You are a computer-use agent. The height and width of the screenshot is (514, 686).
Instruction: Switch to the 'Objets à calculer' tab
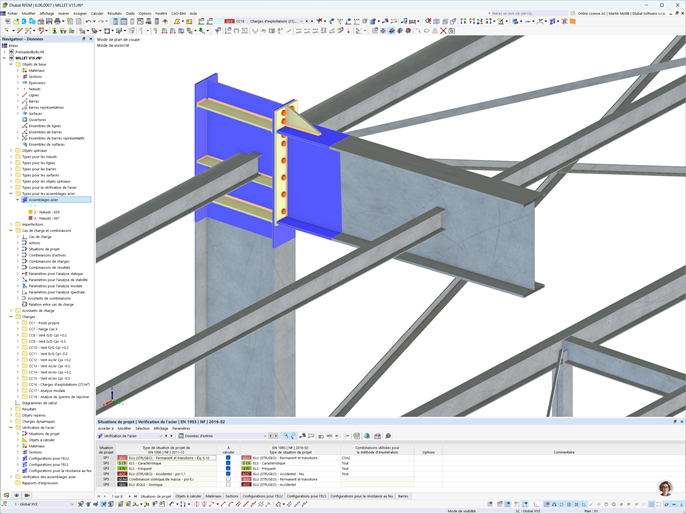pos(189,496)
